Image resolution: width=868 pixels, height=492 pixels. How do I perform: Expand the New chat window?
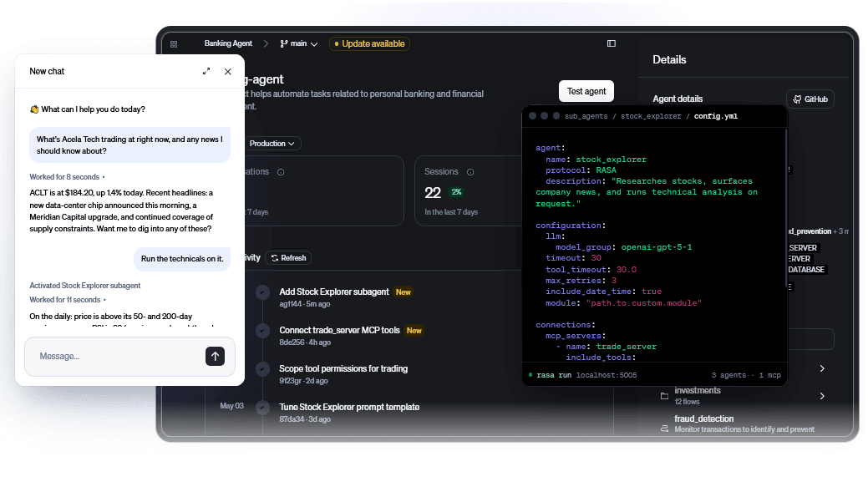[x=206, y=71]
